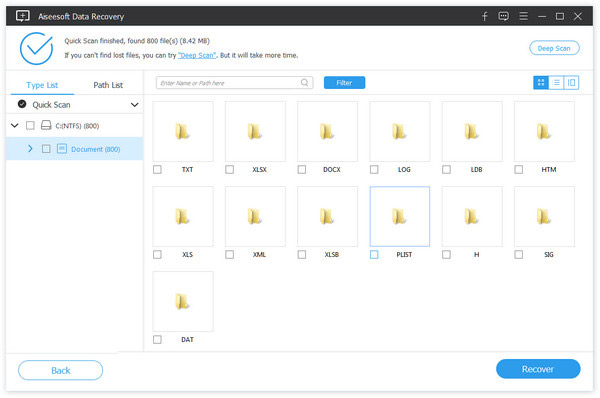Follow the "Deep Scan" hyperlink in message
This screenshot has height=398, width=600.
(197, 55)
